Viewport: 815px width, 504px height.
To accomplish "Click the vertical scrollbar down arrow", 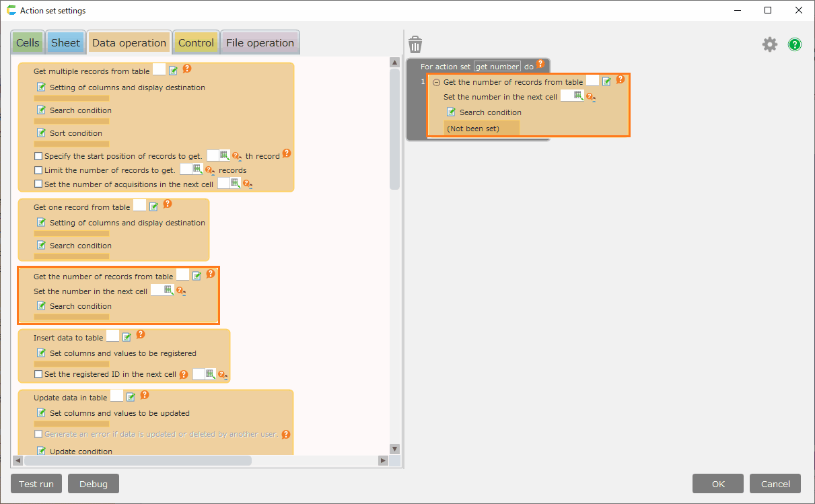I will [395, 449].
